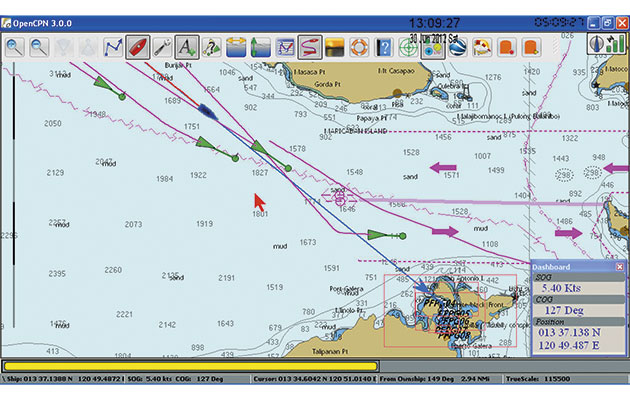This screenshot has width=630, height=400.
Task: Click the MARICABAN ISLAND chart label
Action: coord(355,131)
